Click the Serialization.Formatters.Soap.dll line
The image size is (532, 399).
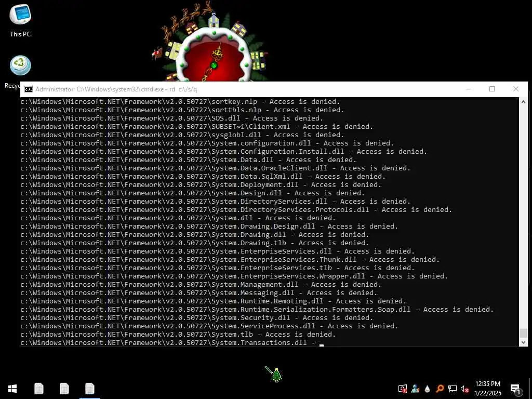pyautogui.click(x=257, y=310)
